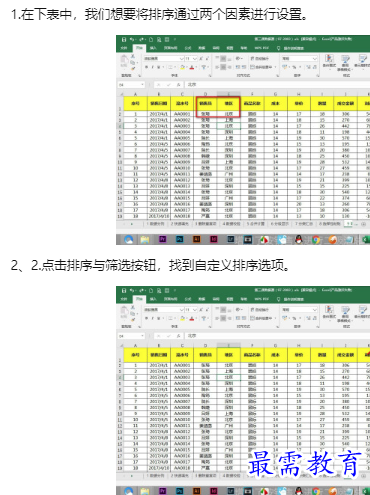Open font size dropdown in second Excel screenshot

click(195, 310)
